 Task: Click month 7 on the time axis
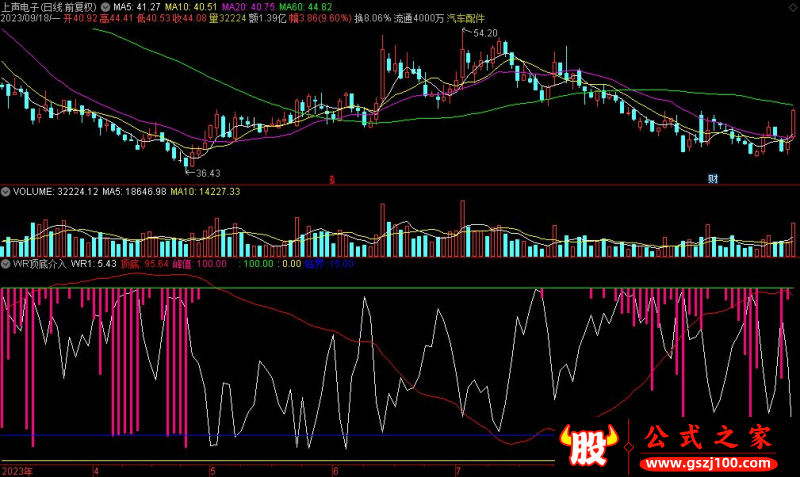coord(458,471)
